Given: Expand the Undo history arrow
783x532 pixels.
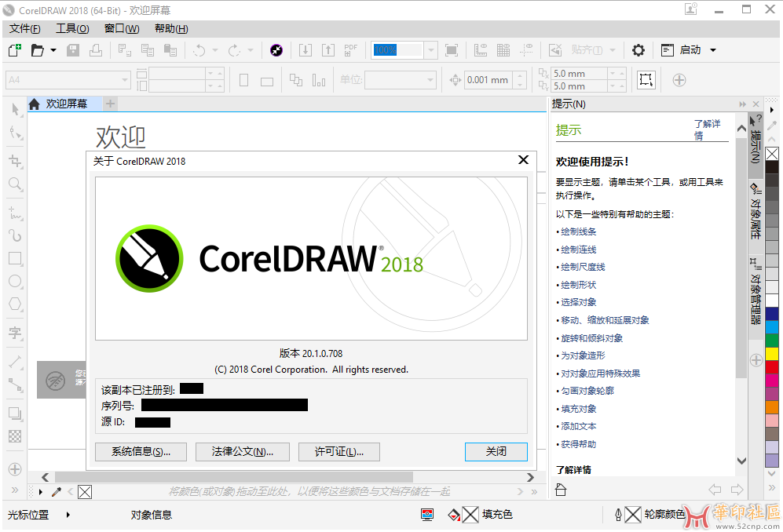Looking at the screenshot, I should tap(215, 50).
